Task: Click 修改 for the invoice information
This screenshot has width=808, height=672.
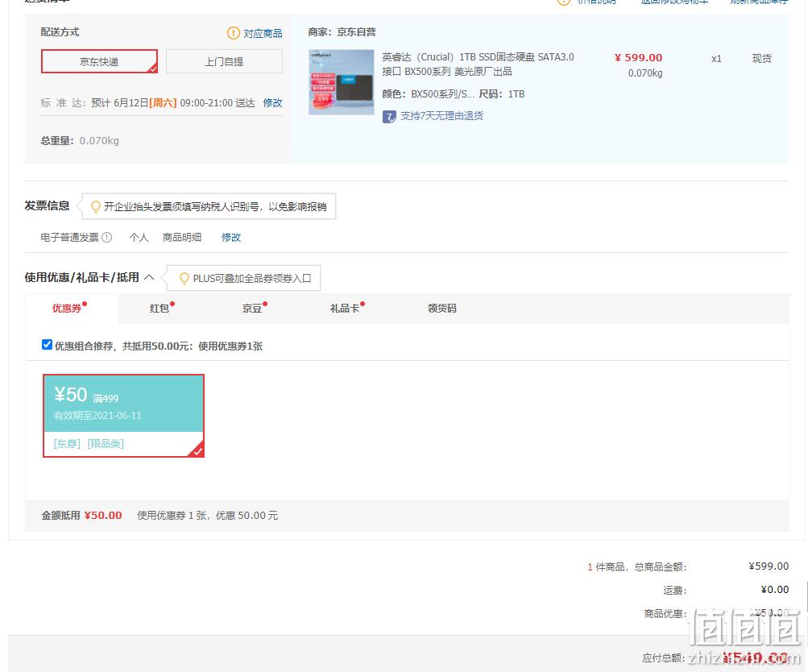Action: (231, 238)
